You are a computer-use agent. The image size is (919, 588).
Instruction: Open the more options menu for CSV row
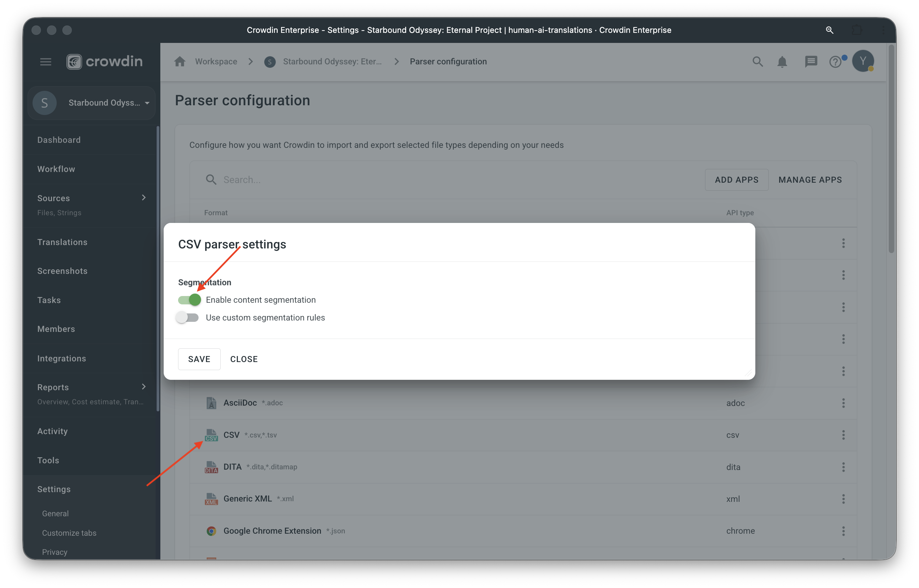click(x=843, y=435)
